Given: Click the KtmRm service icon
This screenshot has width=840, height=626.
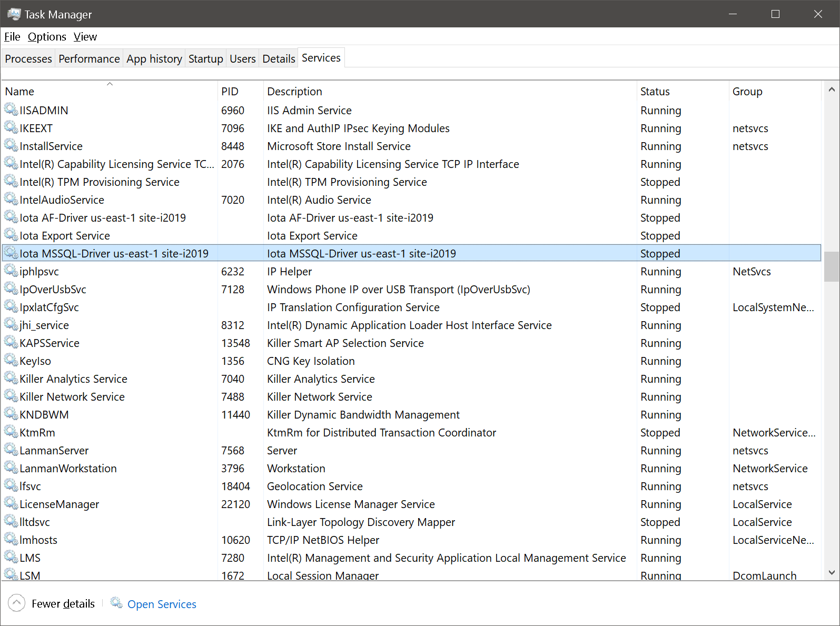Looking at the screenshot, I should pyautogui.click(x=11, y=432).
